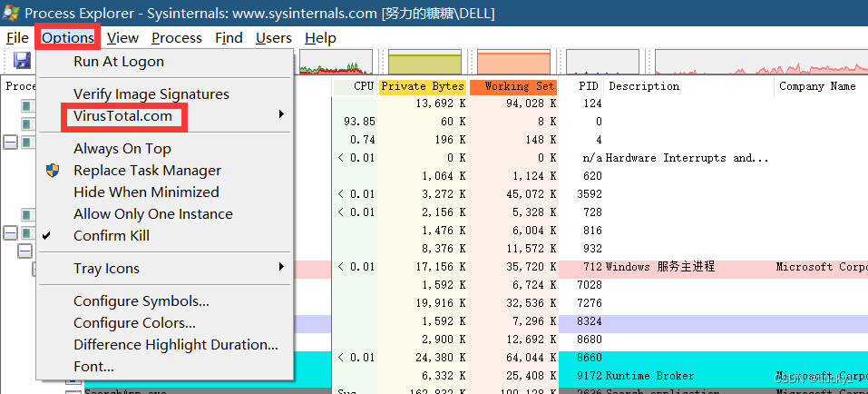Close the Options menu via its menu bar label
The image size is (868, 394).
[x=68, y=38]
